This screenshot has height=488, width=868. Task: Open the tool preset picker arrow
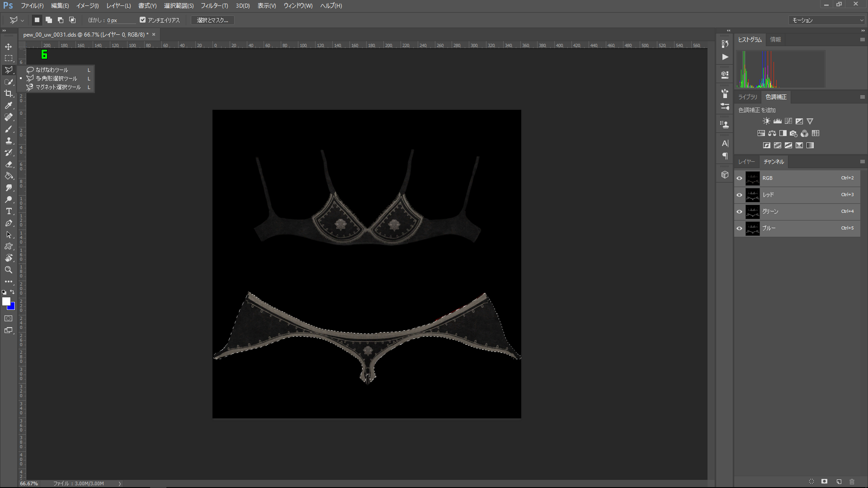click(22, 20)
